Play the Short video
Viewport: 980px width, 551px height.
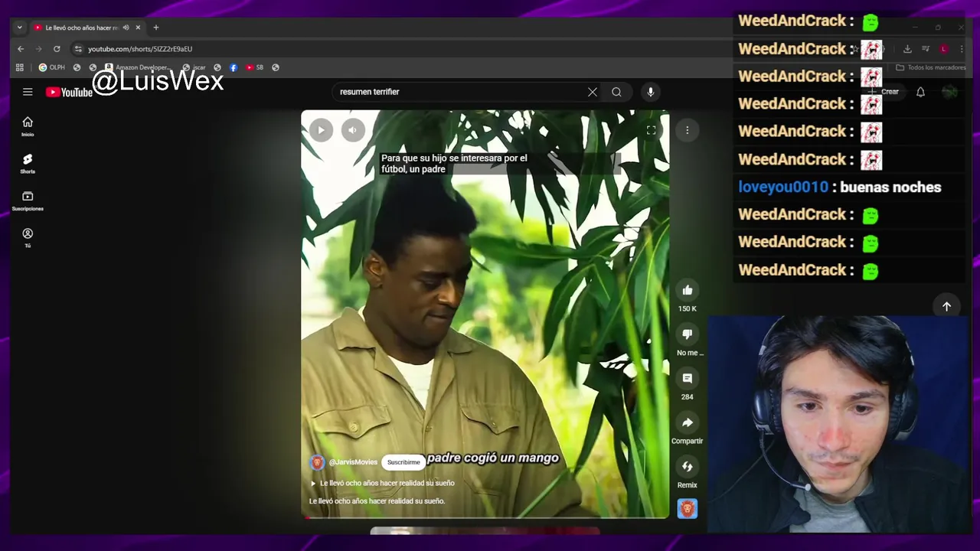(x=321, y=130)
